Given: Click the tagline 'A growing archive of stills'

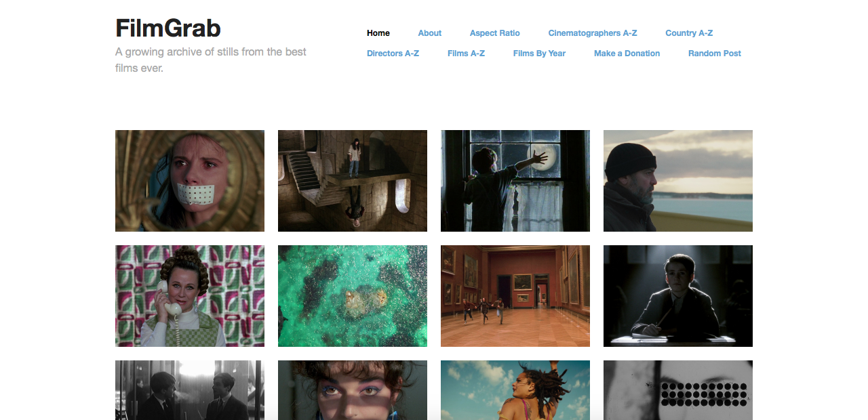Looking at the screenshot, I should [211, 60].
